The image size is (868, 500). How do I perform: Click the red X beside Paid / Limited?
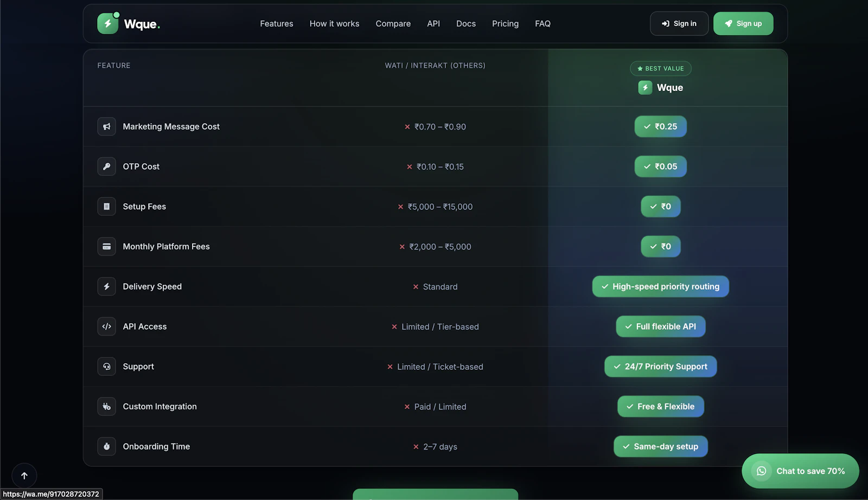tap(407, 407)
